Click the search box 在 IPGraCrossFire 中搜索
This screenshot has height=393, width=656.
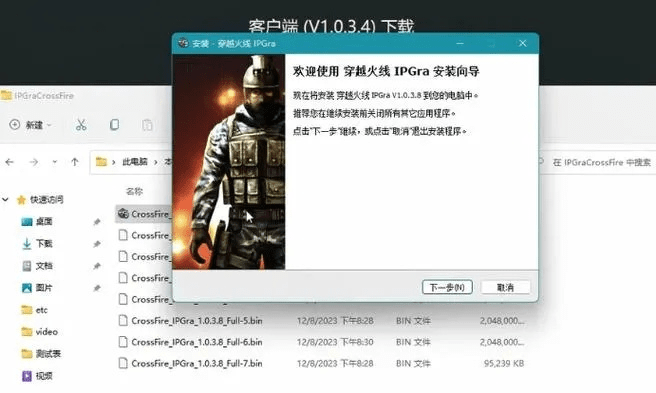point(596,162)
